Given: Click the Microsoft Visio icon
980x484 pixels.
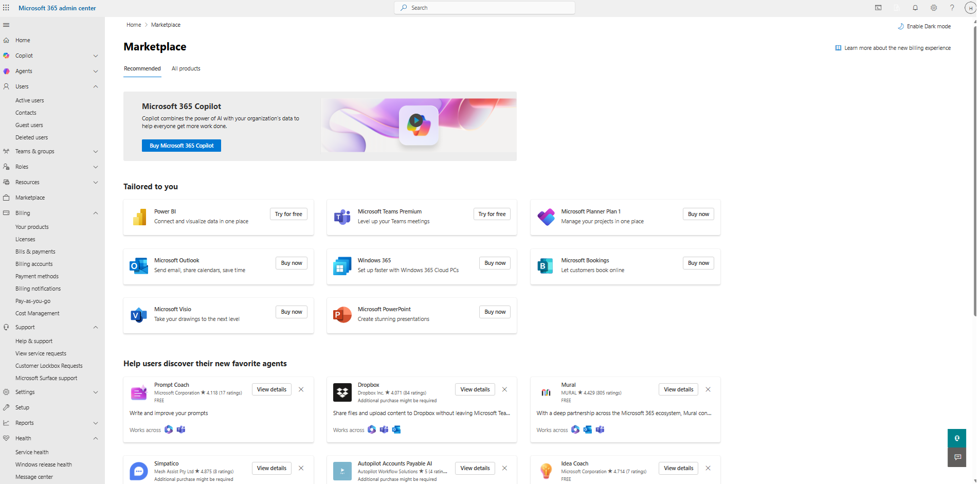Looking at the screenshot, I should point(139,314).
